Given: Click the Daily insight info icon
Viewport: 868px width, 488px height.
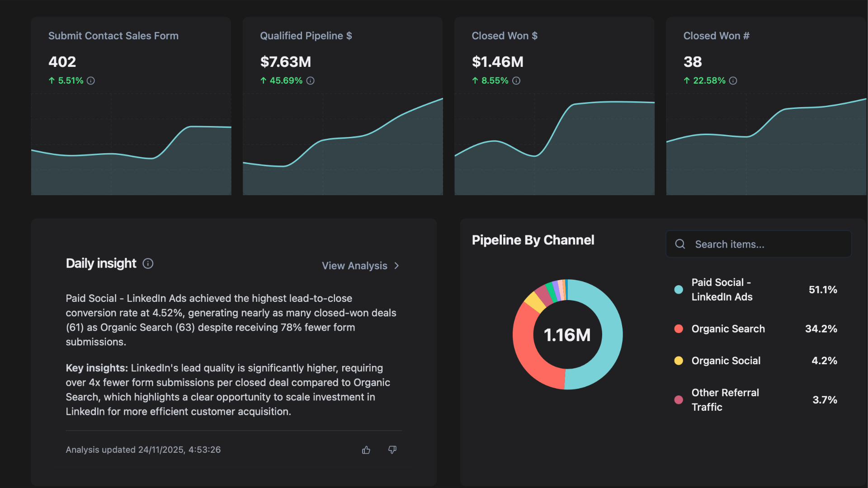Looking at the screenshot, I should [x=148, y=263].
